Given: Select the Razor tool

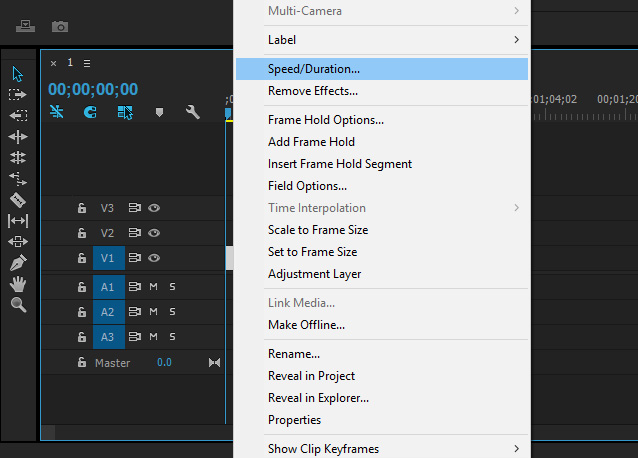Looking at the screenshot, I should 18,200.
